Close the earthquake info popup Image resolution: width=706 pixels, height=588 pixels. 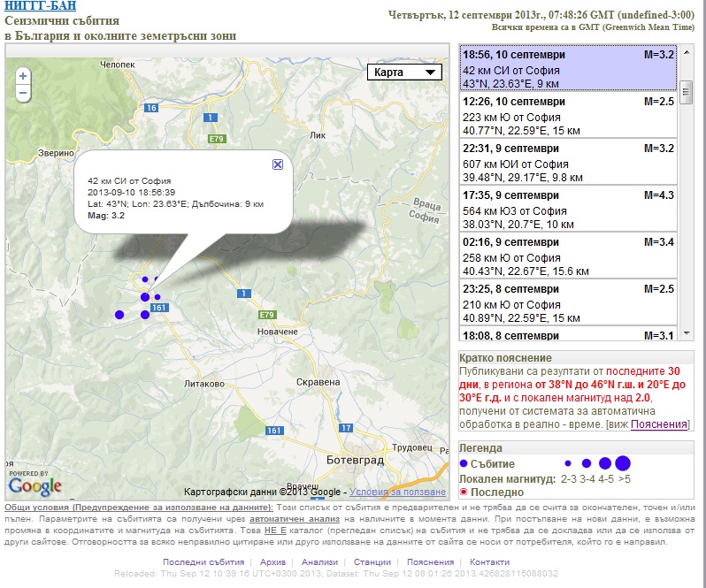278,164
